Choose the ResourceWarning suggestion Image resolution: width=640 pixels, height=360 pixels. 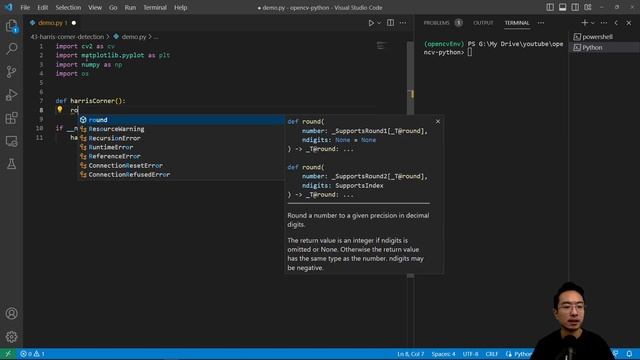[x=182, y=129]
